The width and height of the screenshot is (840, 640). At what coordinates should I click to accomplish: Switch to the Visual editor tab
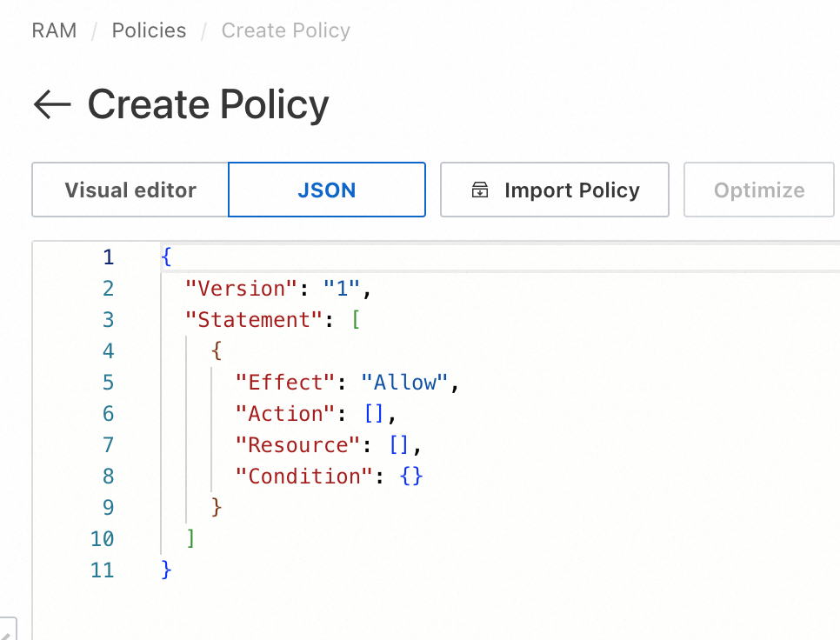[x=130, y=190]
